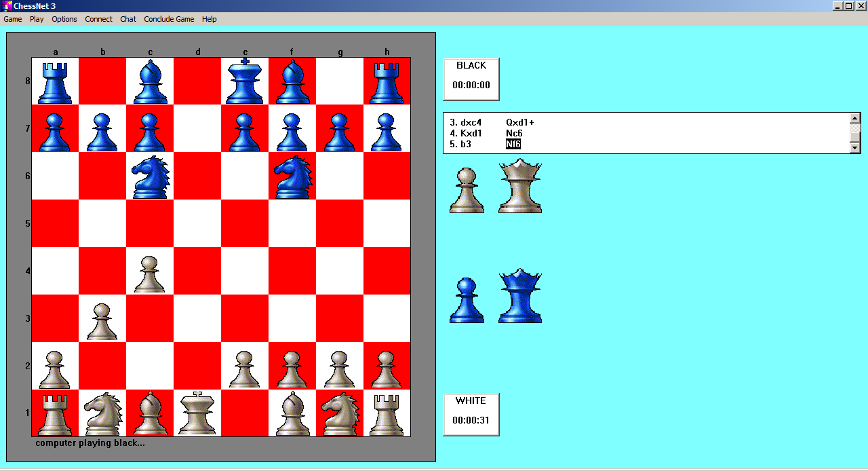Image resolution: width=868 pixels, height=471 pixels.
Task: Open the Conclude Game menu
Action: pos(169,19)
